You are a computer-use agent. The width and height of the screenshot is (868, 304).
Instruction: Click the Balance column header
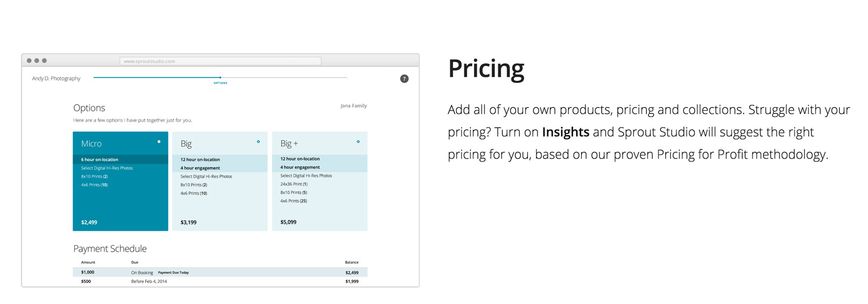coord(351,263)
